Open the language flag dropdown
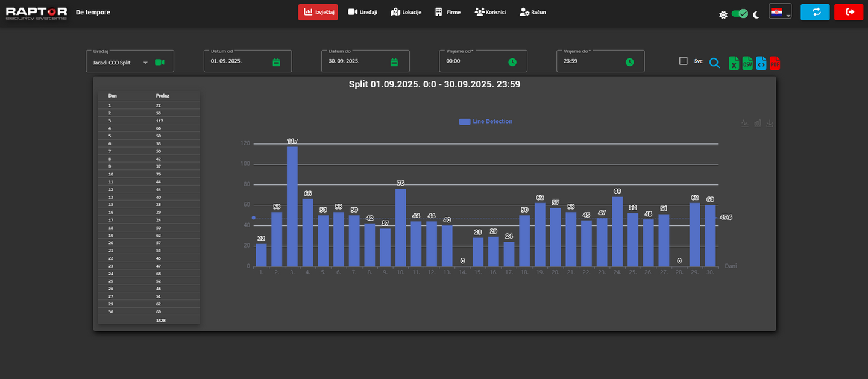This screenshot has width=868, height=379. pyautogui.click(x=780, y=12)
